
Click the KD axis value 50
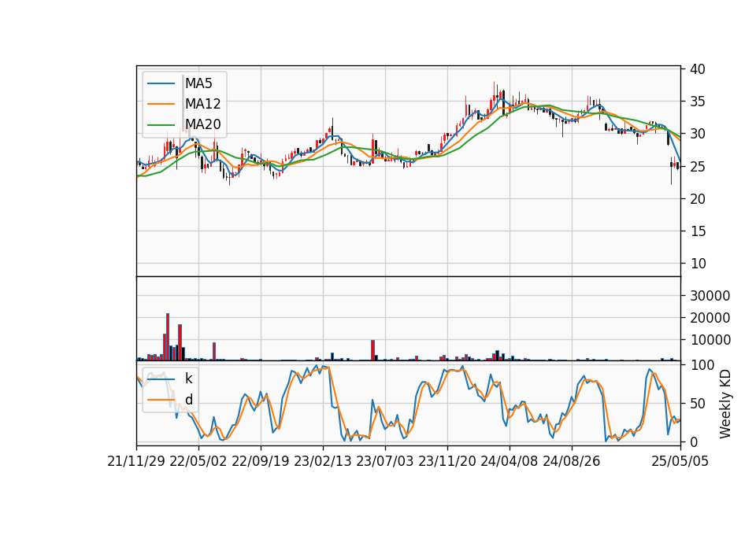click(x=697, y=403)
